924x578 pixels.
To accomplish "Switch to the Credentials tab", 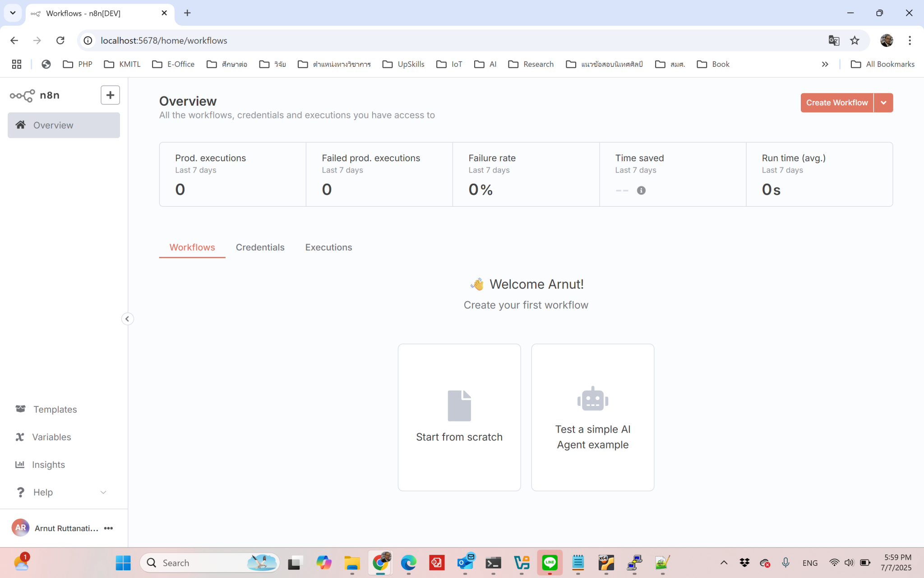I will click(x=260, y=247).
